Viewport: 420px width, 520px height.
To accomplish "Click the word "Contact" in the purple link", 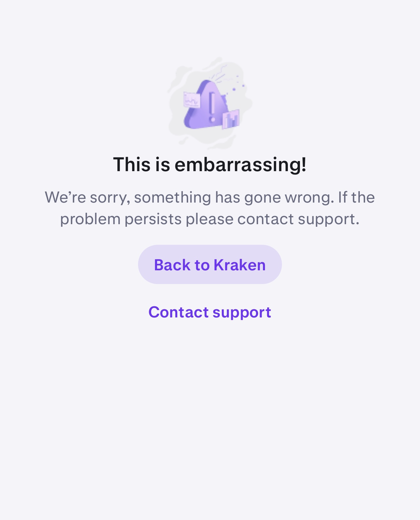I will (179, 312).
